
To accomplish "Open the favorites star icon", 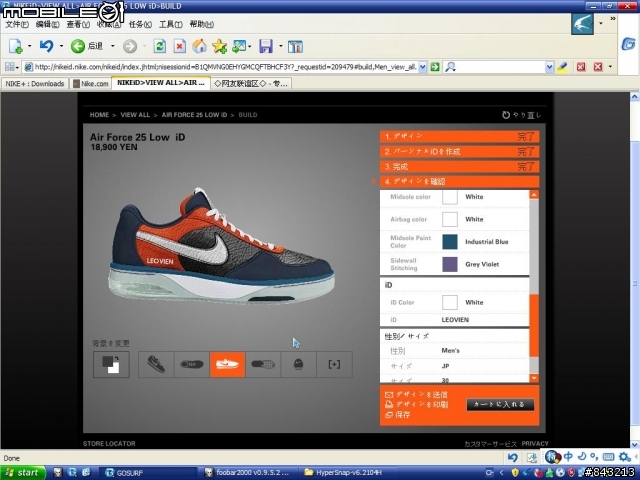I will [x=219, y=46].
